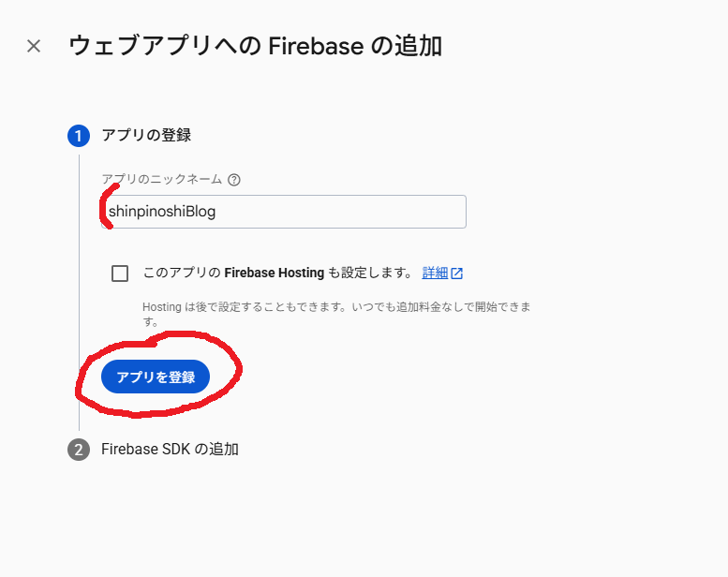Click the ウェブアプリへの Firebase の追加 title
Screen dimensions: 728x577
pyautogui.click(x=255, y=46)
